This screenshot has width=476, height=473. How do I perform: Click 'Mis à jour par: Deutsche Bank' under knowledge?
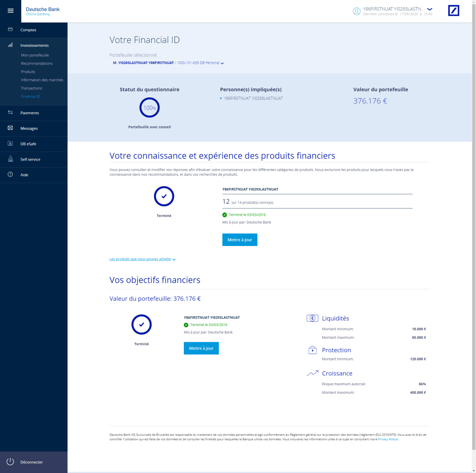coord(247,222)
